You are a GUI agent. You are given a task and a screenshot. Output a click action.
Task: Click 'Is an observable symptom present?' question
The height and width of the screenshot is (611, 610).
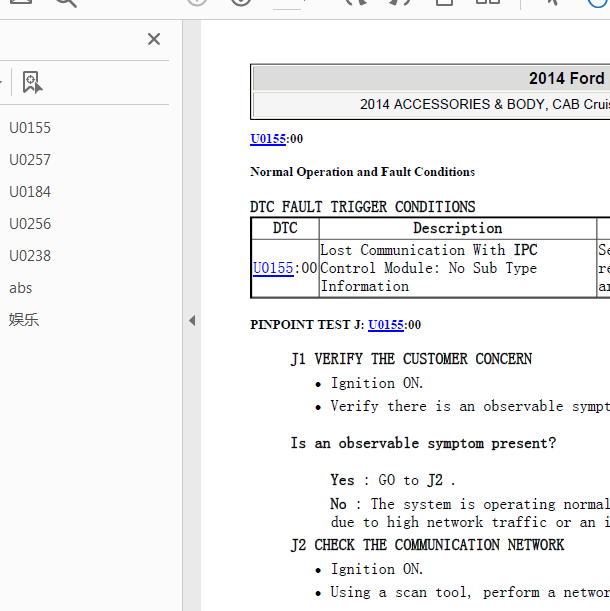pyautogui.click(x=423, y=443)
